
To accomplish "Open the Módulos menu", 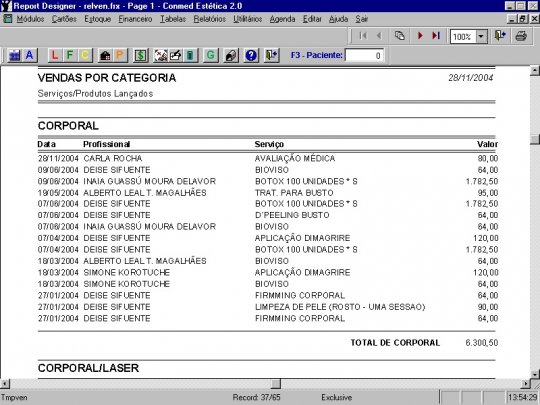I will pos(30,19).
